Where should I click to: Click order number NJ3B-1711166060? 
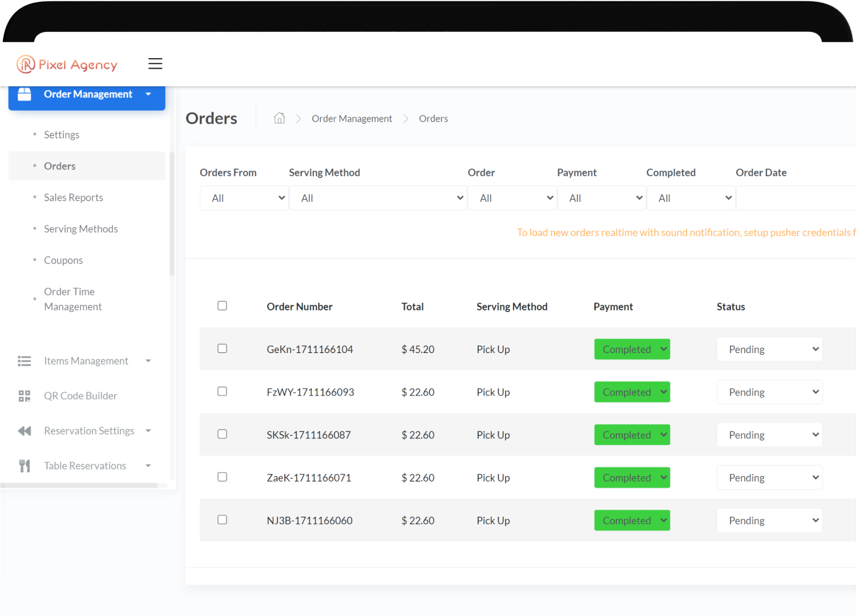point(310,520)
